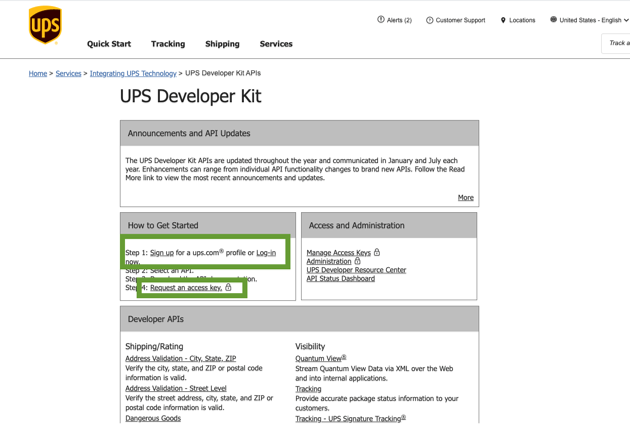
Task: Click lock icon beside Manage Access Keys
Action: pyautogui.click(x=377, y=253)
